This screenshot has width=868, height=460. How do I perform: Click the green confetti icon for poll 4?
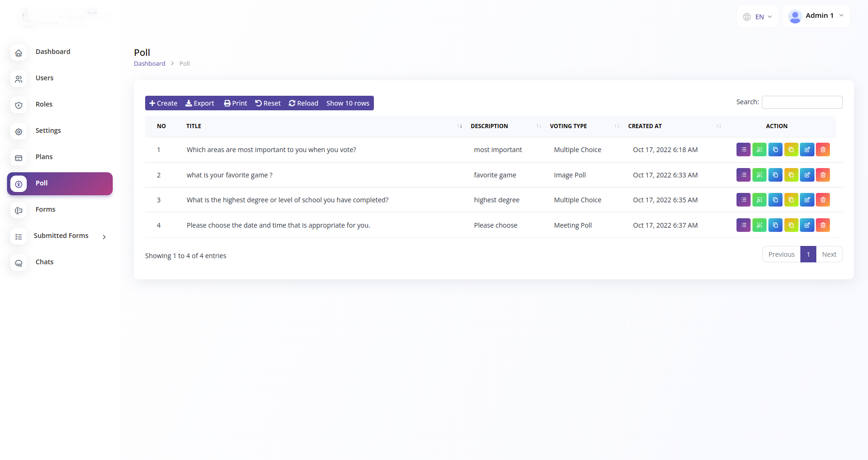[x=759, y=225]
